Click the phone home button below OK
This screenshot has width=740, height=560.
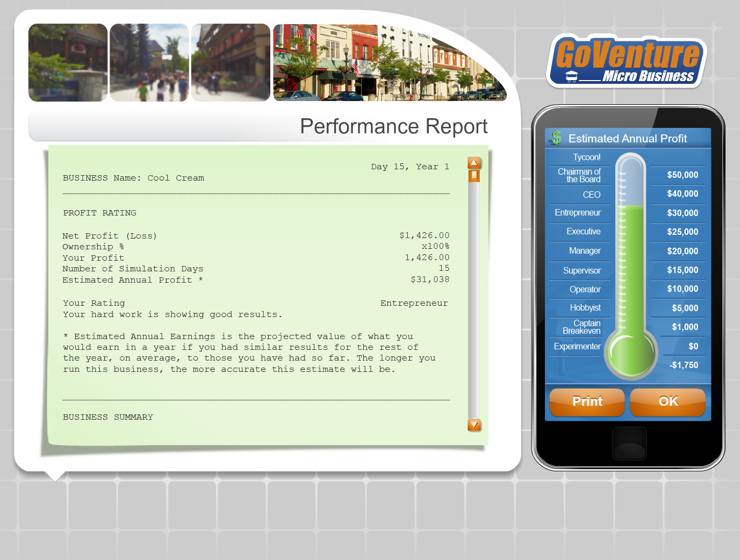tap(629, 443)
